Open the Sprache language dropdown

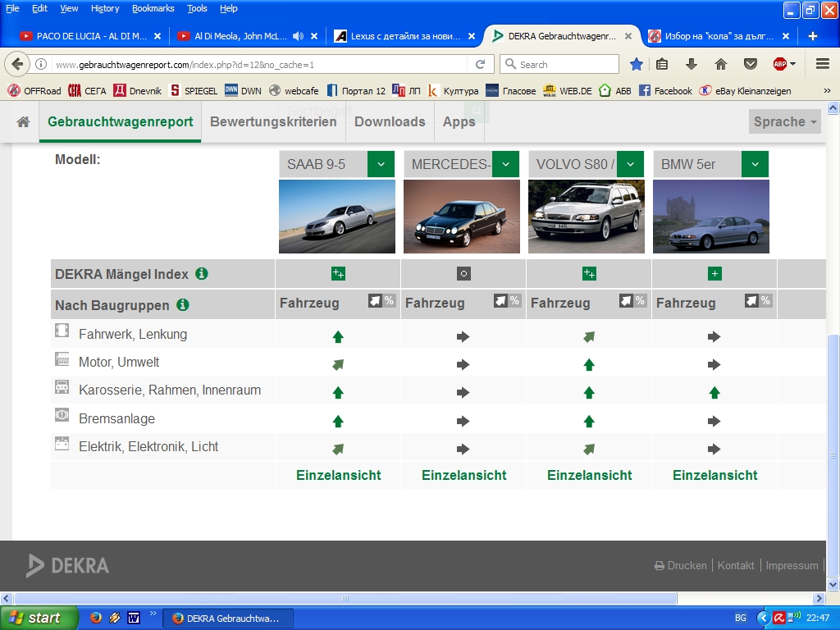tap(786, 121)
